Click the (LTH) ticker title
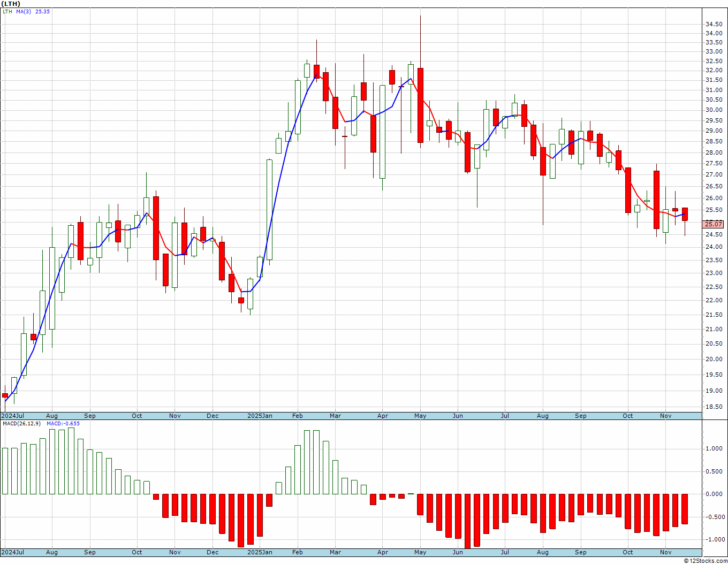The image size is (728, 565). click(x=11, y=4)
